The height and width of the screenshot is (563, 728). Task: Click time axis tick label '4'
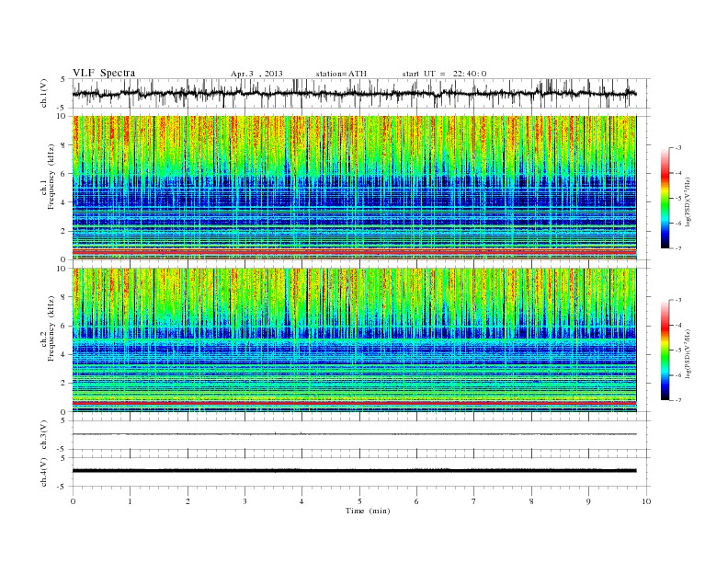pyautogui.click(x=301, y=501)
